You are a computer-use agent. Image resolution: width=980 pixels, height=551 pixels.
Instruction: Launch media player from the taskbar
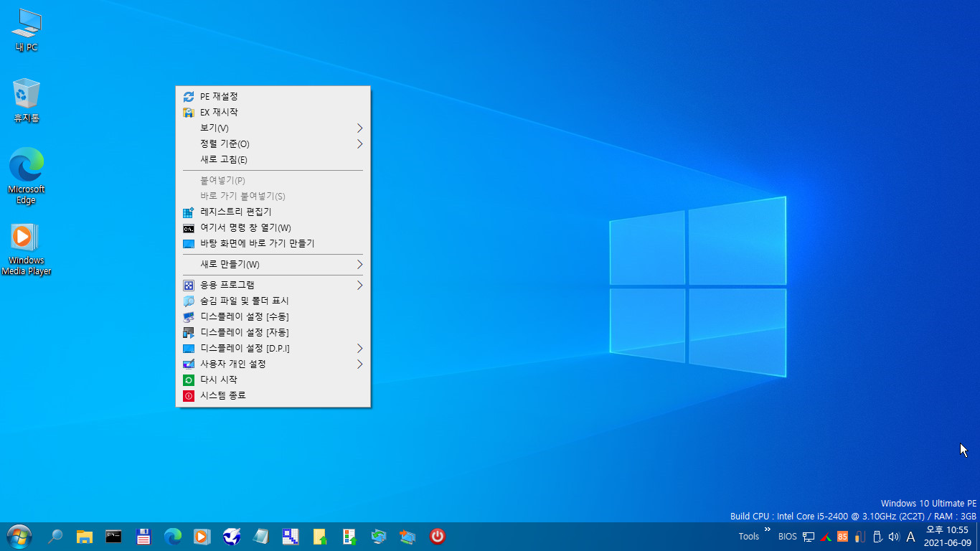point(202,536)
